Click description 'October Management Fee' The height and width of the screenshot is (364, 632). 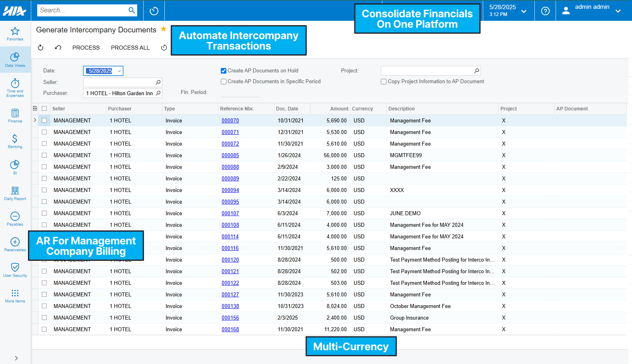point(420,306)
